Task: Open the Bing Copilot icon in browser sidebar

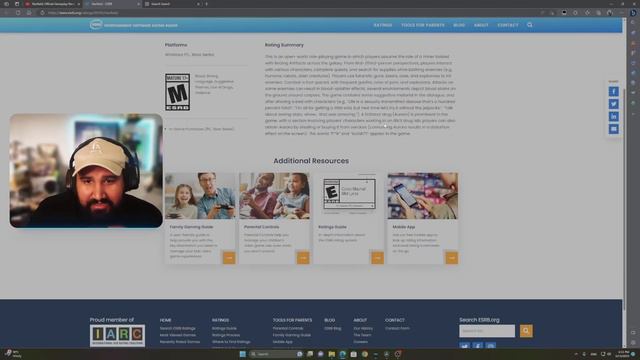Action: coord(633,13)
